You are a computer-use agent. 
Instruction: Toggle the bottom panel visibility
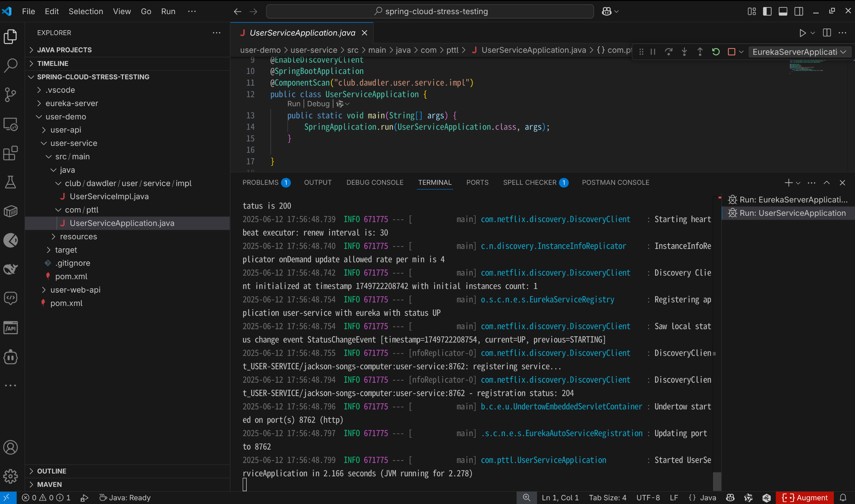click(783, 11)
